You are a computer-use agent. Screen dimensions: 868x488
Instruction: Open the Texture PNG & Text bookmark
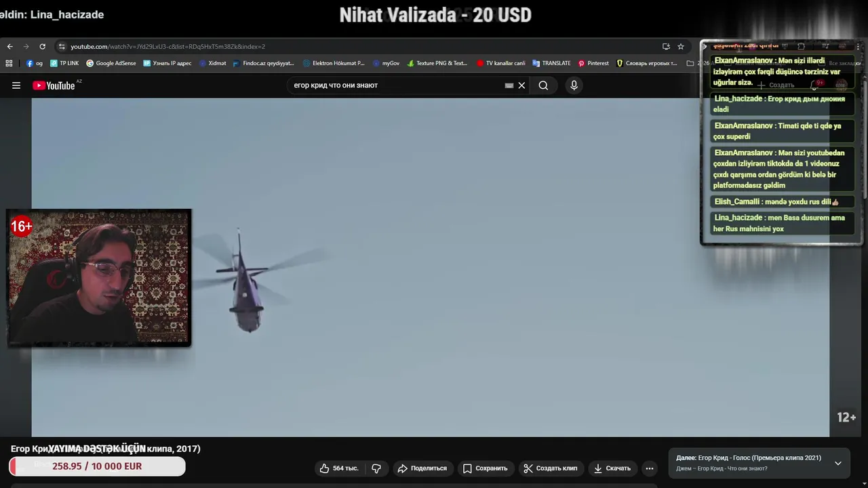coord(437,63)
